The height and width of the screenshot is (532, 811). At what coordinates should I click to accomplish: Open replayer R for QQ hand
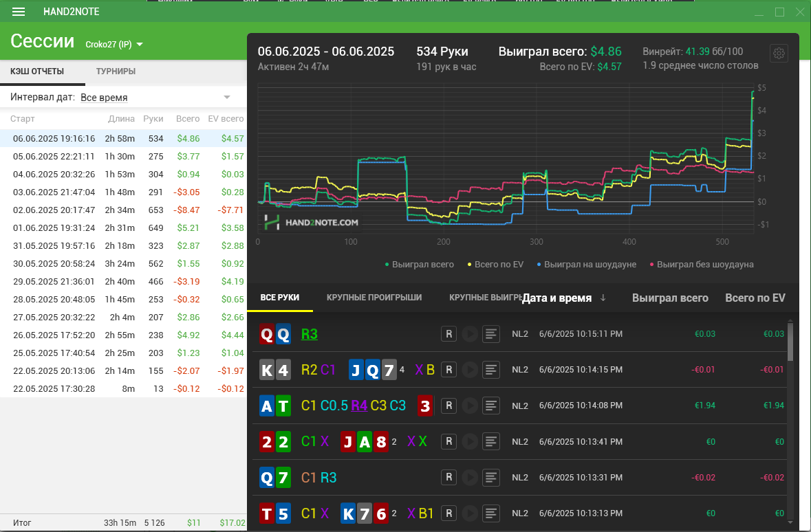449,334
